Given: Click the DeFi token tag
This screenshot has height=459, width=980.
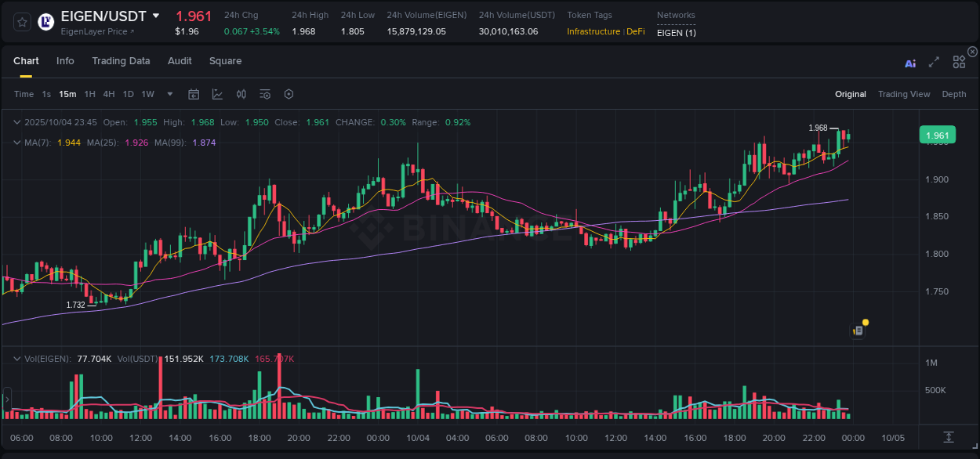Looking at the screenshot, I should point(634,32).
